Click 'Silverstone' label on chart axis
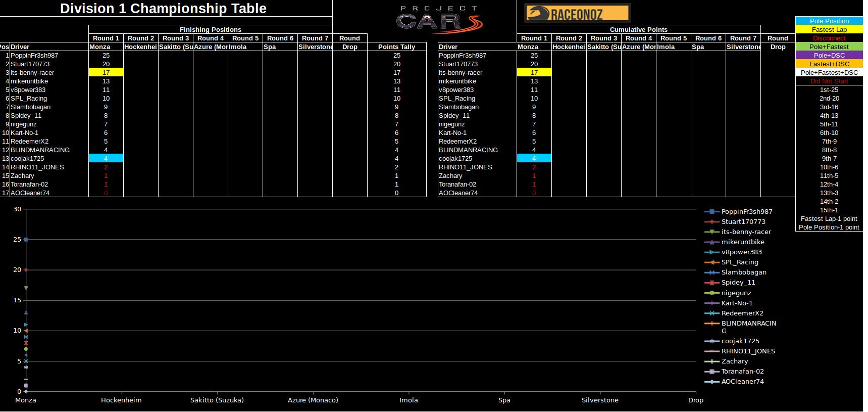 pos(600,400)
